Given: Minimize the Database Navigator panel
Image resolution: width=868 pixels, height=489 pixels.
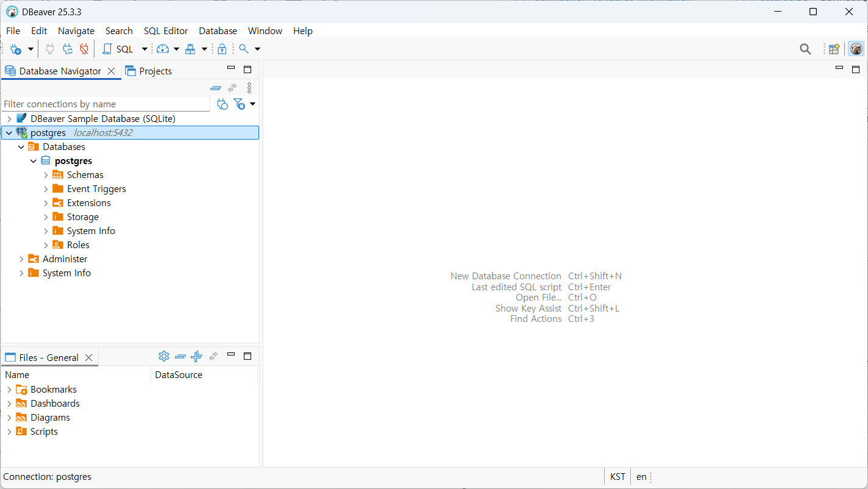Looking at the screenshot, I should [231, 68].
